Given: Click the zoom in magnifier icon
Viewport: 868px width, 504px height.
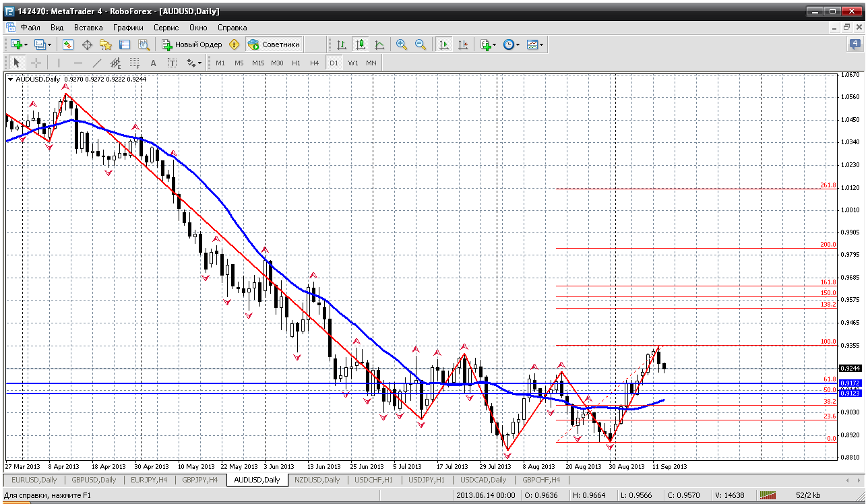Looking at the screenshot, I should point(402,44).
